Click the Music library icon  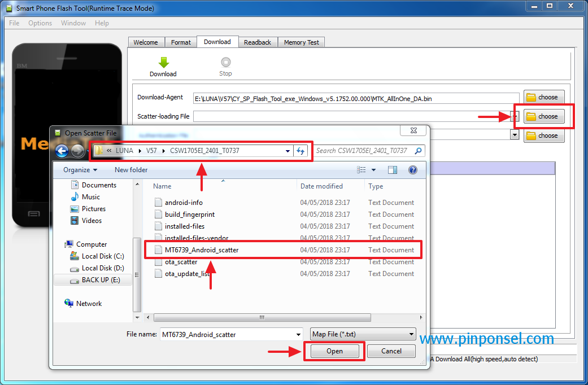point(75,197)
